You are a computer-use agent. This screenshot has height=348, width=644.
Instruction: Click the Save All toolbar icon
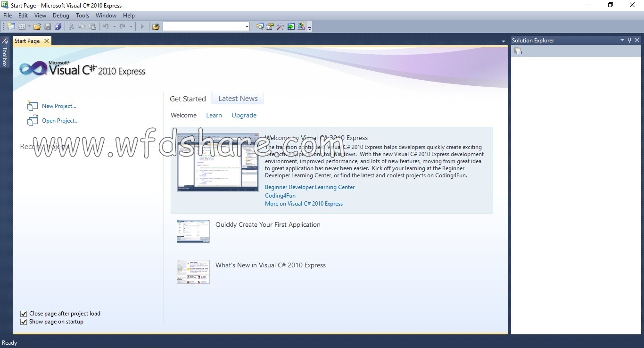(x=58, y=26)
